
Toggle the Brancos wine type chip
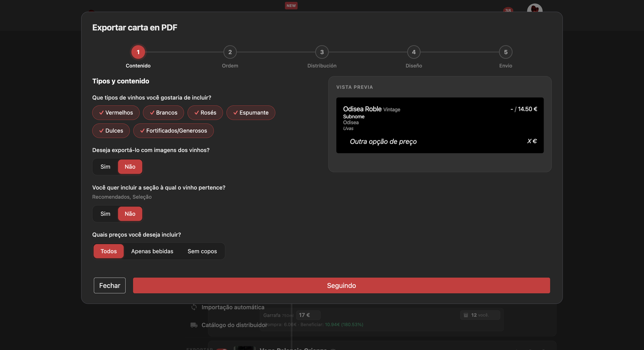click(x=164, y=113)
